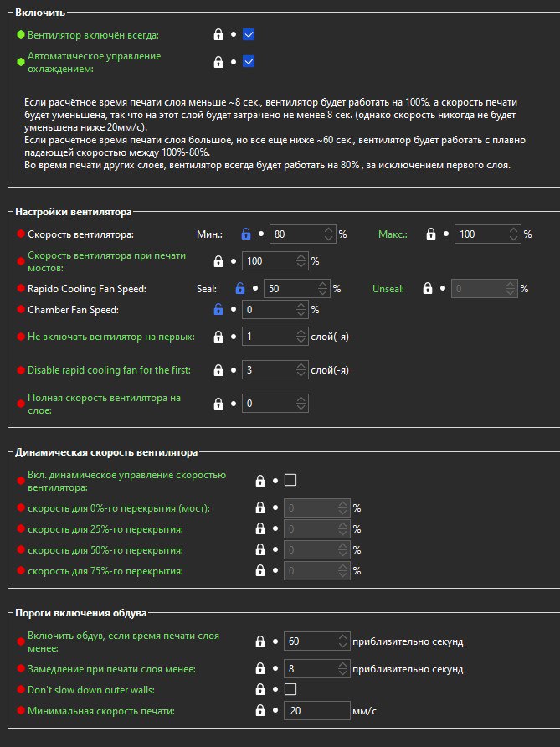Click unlocked lock icon for Chamber Fan Speed
Image resolution: width=560 pixels, height=747 pixels.
[218, 310]
